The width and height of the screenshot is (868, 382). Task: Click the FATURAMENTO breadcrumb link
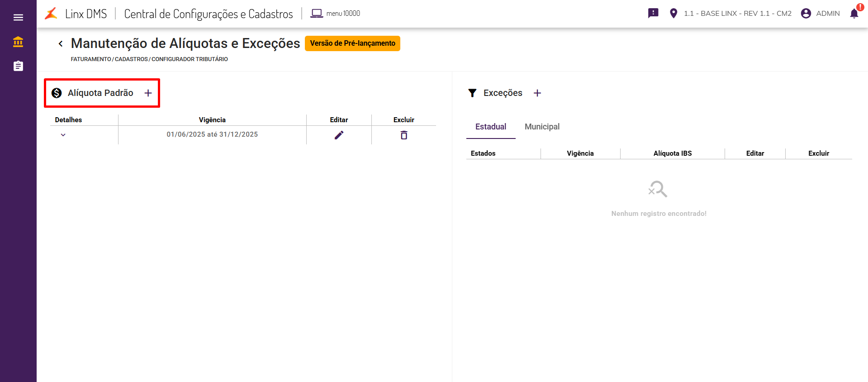pos(91,59)
